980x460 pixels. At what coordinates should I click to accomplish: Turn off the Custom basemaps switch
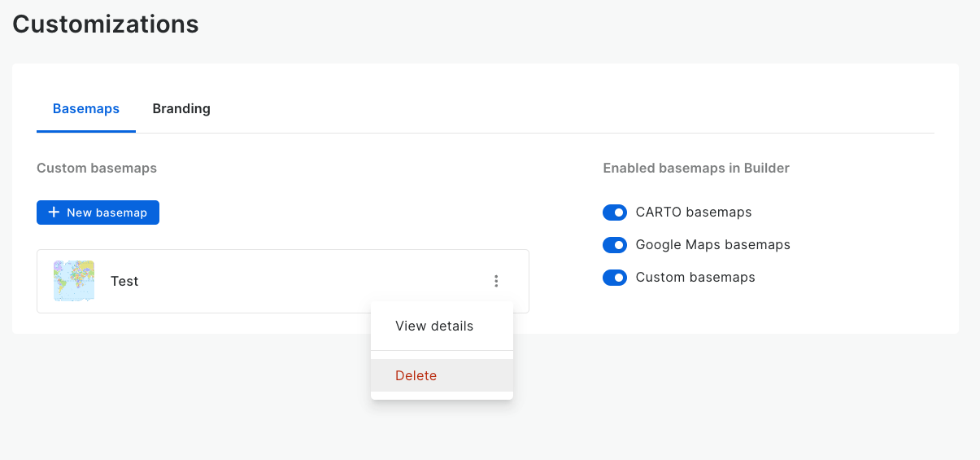tap(615, 278)
